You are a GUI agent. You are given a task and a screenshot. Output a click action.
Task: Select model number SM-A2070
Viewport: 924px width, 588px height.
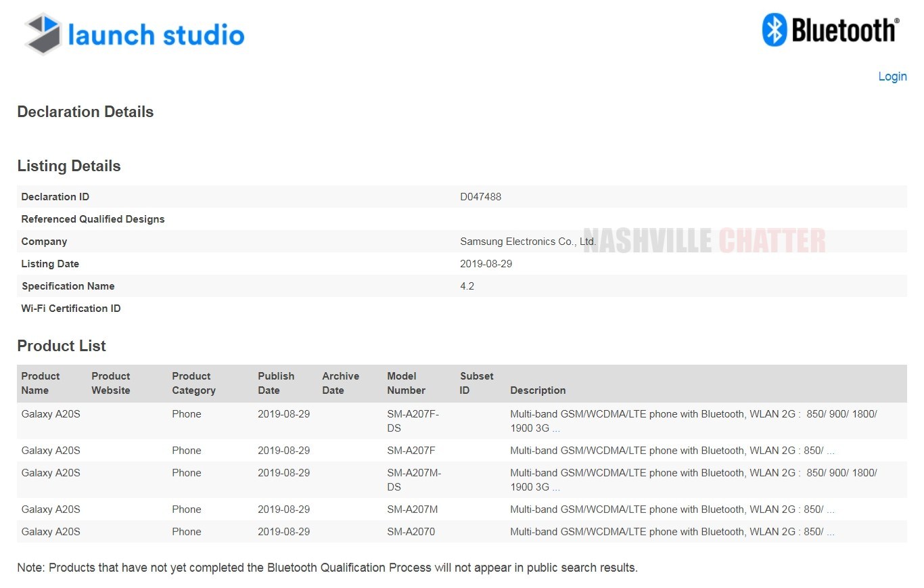(x=411, y=532)
